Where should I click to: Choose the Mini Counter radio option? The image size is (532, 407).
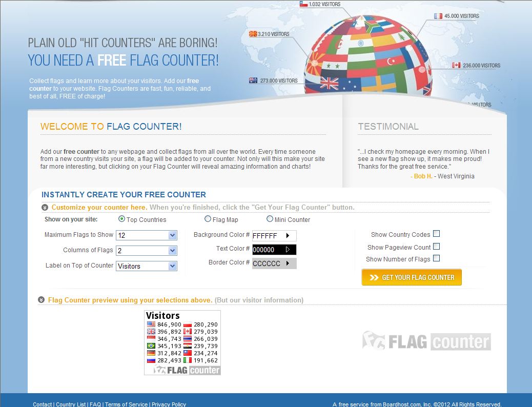[x=270, y=219]
